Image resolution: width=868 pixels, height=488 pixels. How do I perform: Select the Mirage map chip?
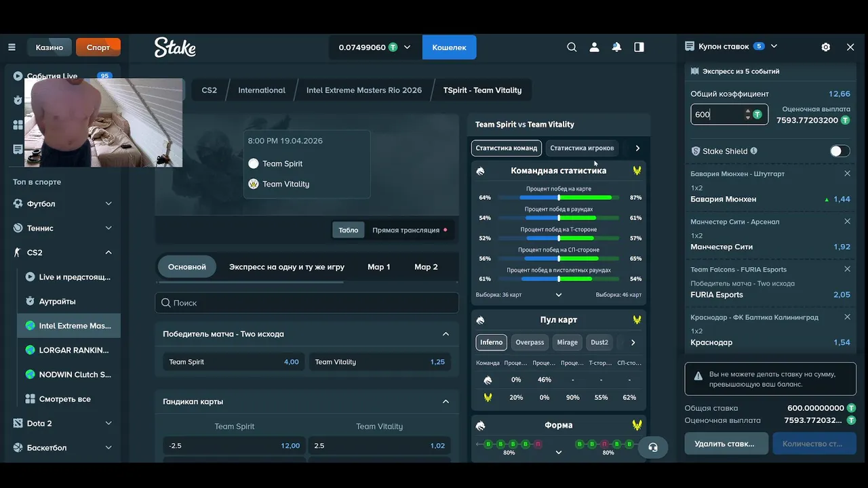pyautogui.click(x=568, y=342)
